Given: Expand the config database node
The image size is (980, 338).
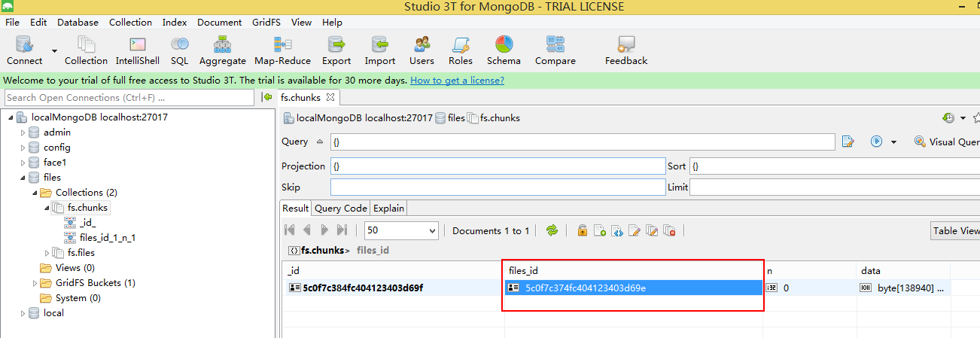Looking at the screenshot, I should pyautogui.click(x=23, y=148).
